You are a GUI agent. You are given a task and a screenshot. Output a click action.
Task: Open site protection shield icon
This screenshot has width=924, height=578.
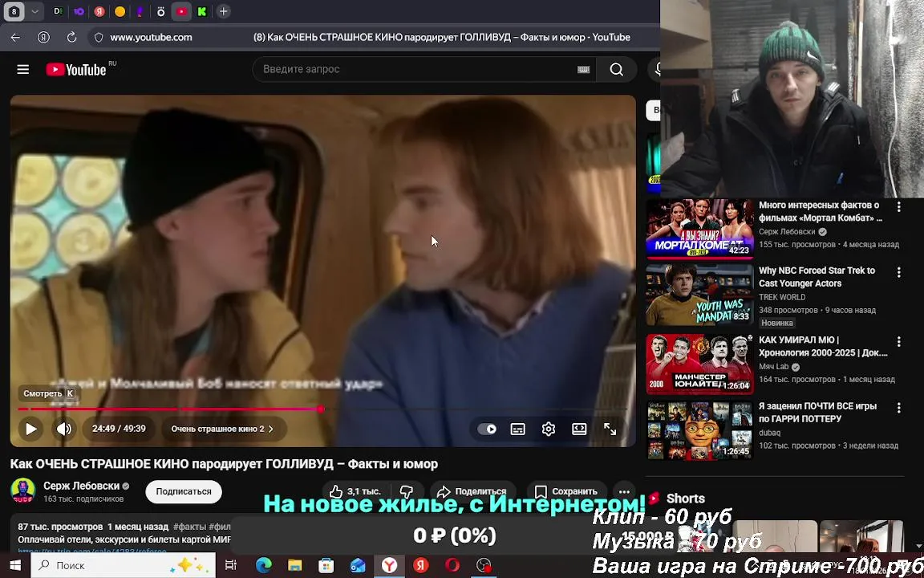[99, 37]
